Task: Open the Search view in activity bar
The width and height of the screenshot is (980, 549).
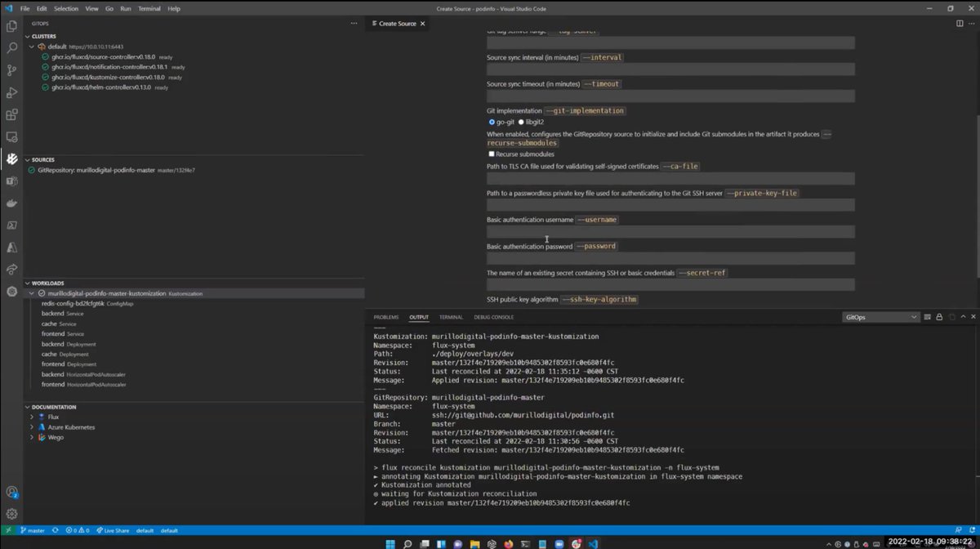Action: [11, 49]
